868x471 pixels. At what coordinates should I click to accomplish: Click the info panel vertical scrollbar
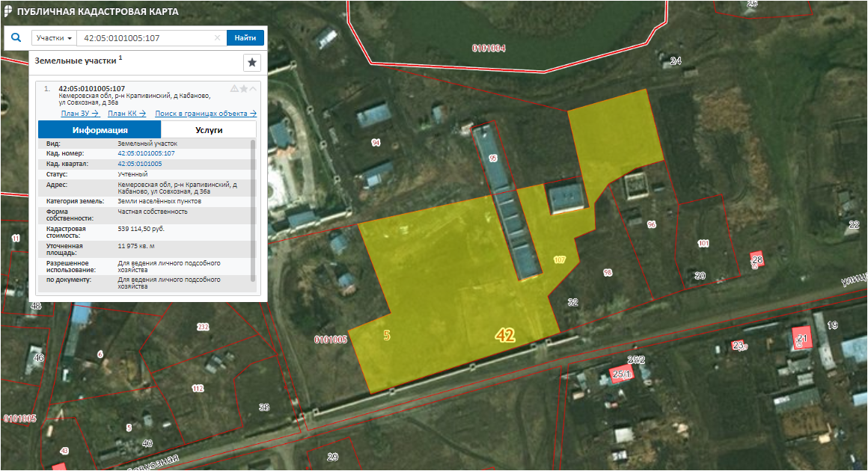(x=253, y=209)
